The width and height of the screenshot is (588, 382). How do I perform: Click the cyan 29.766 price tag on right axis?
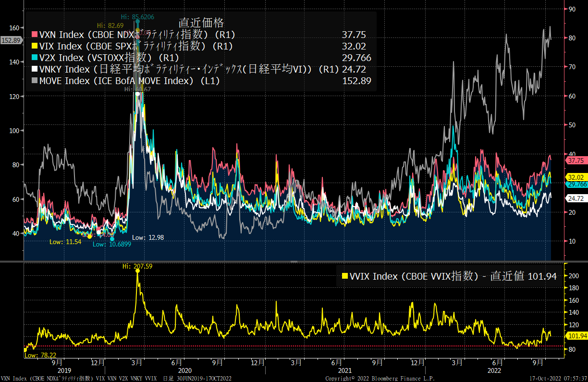pos(576,184)
